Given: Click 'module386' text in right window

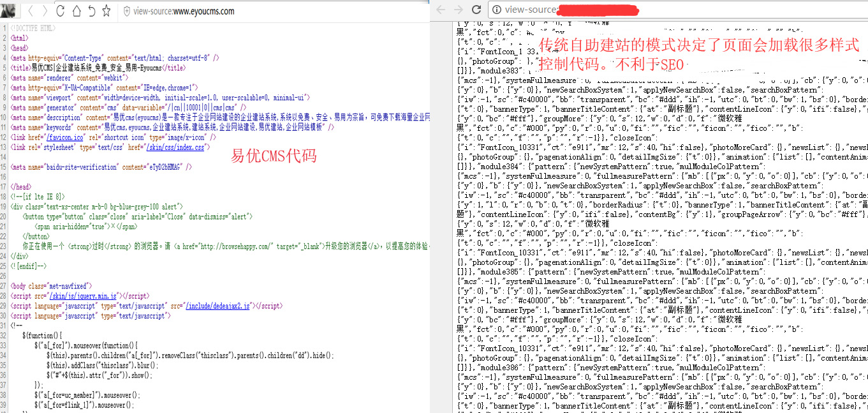Looking at the screenshot, I should [499, 368].
